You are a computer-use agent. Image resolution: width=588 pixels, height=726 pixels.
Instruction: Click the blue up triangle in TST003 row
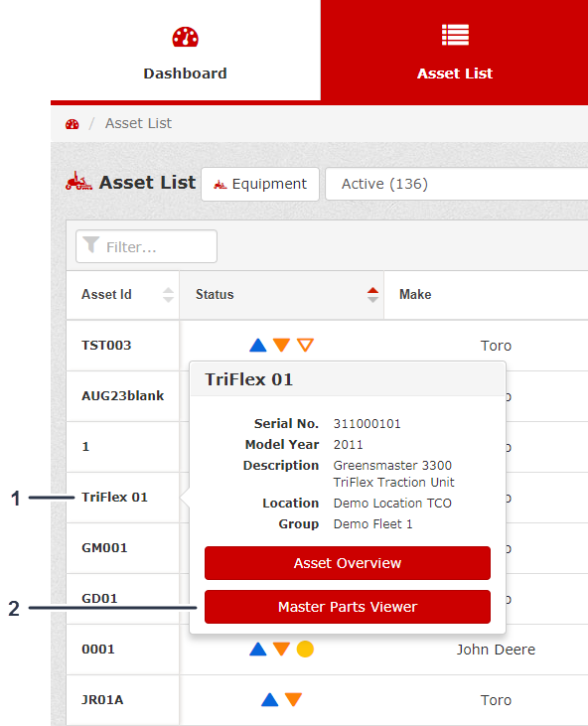[x=258, y=346]
